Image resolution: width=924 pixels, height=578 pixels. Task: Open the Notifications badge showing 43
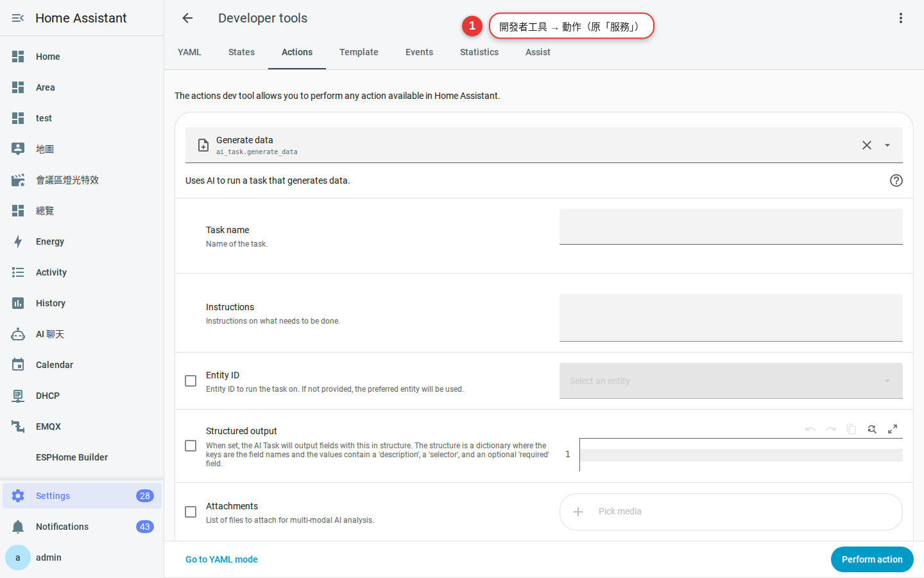(x=145, y=527)
